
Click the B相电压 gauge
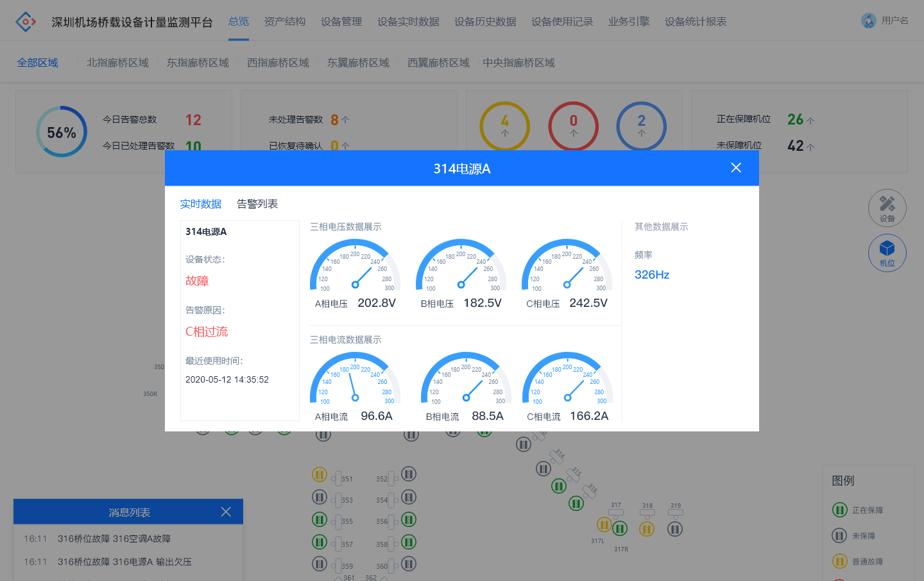pos(461,265)
